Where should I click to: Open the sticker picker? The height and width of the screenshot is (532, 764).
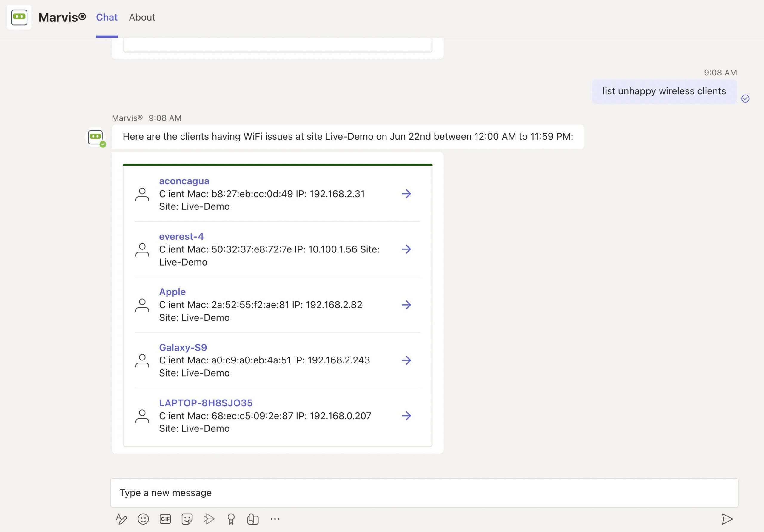click(x=187, y=519)
